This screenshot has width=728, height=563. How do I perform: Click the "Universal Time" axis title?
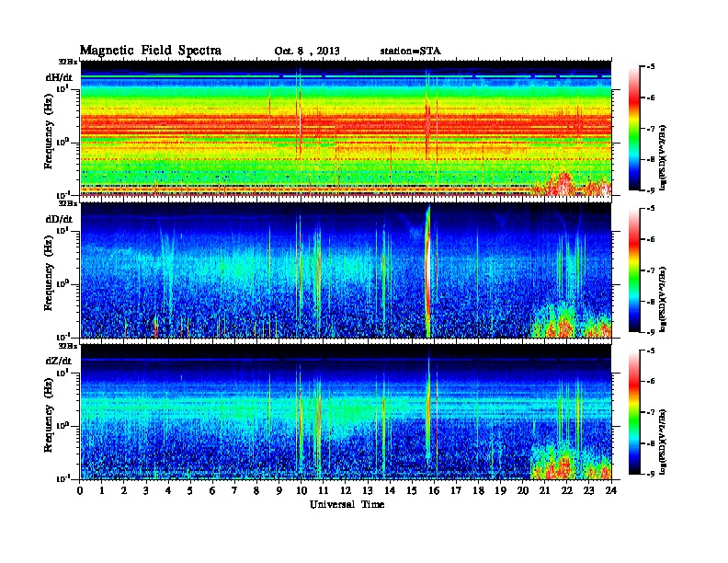[x=347, y=504]
